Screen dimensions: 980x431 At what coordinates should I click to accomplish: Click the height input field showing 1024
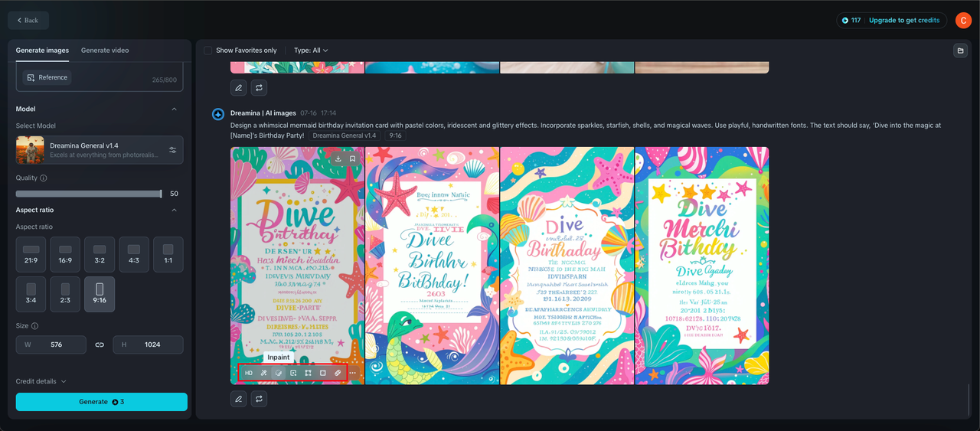point(148,344)
